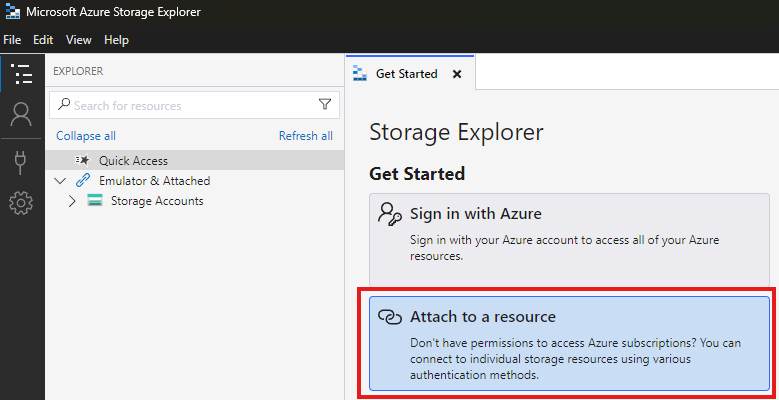Click the Refresh all link
The image size is (779, 400).
tap(305, 136)
